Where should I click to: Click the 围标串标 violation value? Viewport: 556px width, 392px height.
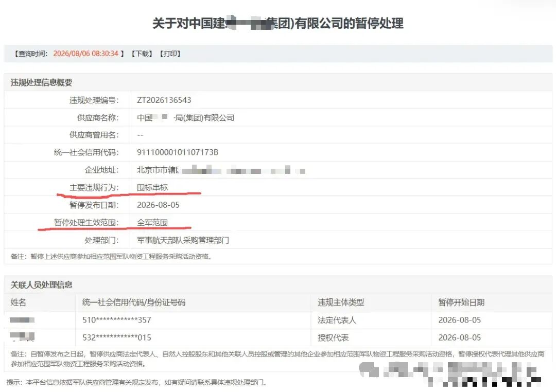click(x=152, y=187)
